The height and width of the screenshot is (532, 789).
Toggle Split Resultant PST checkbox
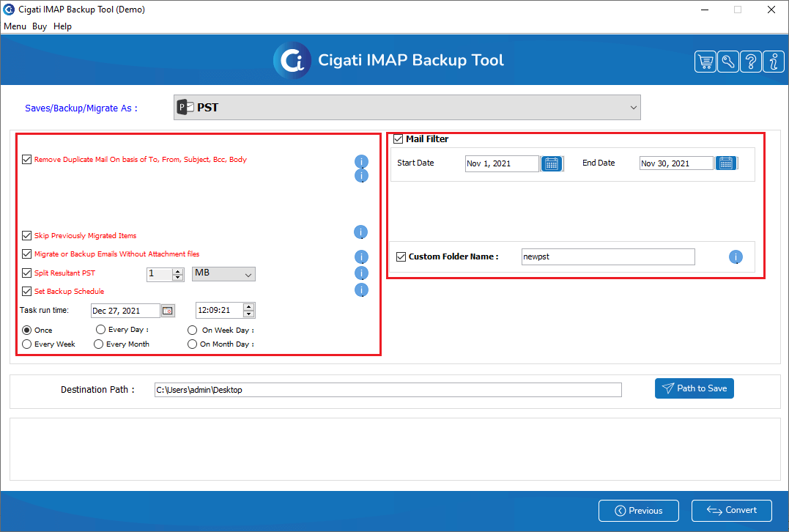[26, 273]
